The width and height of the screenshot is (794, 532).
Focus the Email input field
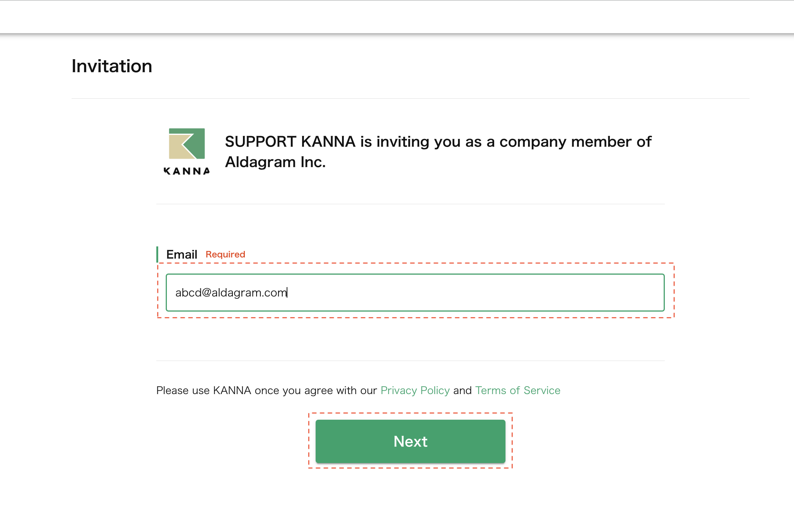pos(414,292)
